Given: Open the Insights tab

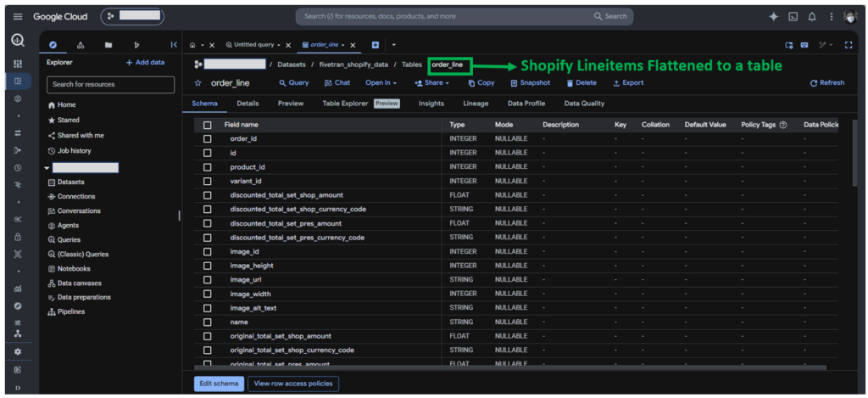Looking at the screenshot, I should point(431,104).
